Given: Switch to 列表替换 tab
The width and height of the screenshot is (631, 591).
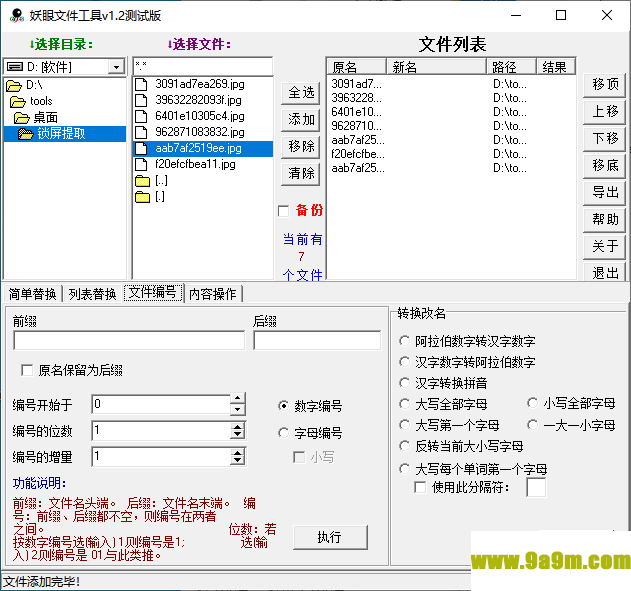Looking at the screenshot, I should coord(93,294).
